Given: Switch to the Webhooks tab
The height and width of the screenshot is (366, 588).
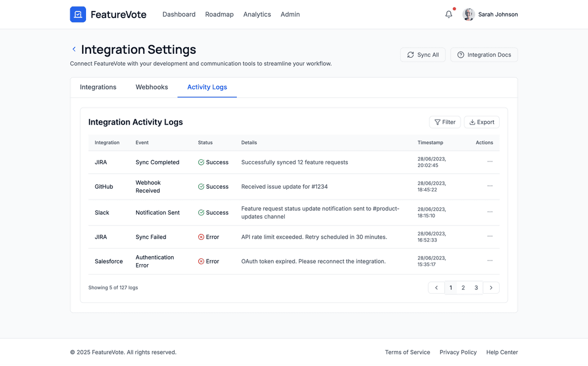Looking at the screenshot, I should [152, 87].
